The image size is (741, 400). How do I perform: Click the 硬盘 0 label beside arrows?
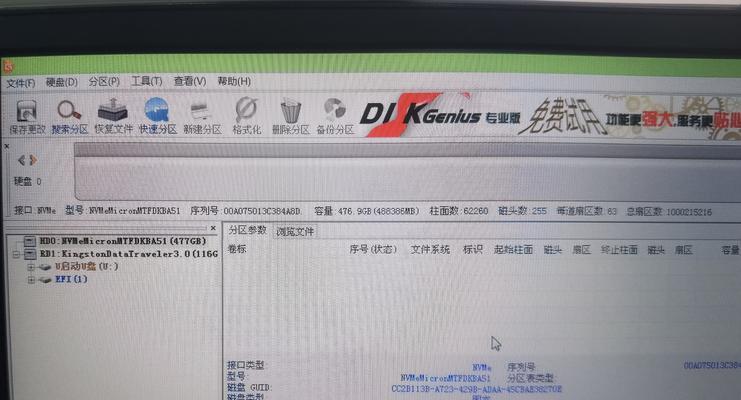[27, 181]
